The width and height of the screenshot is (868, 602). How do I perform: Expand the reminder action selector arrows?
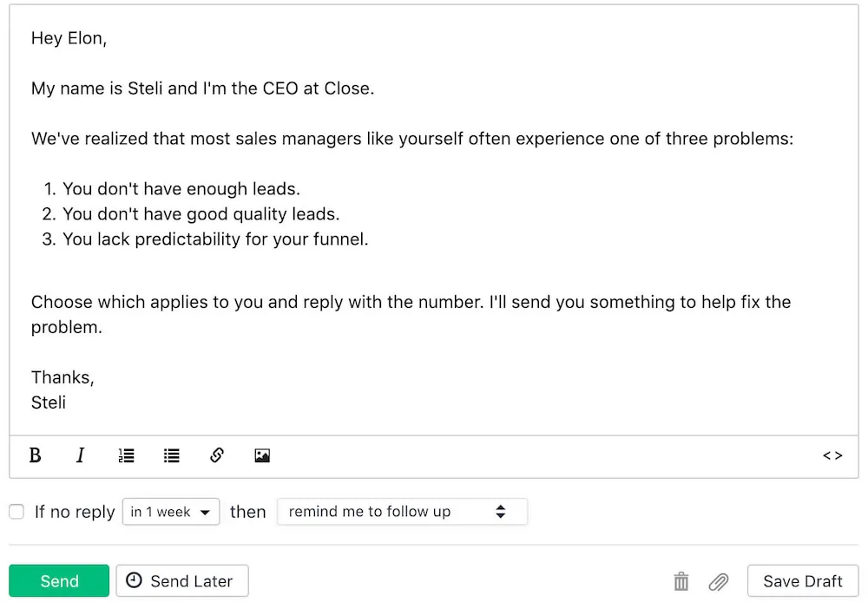click(x=502, y=512)
